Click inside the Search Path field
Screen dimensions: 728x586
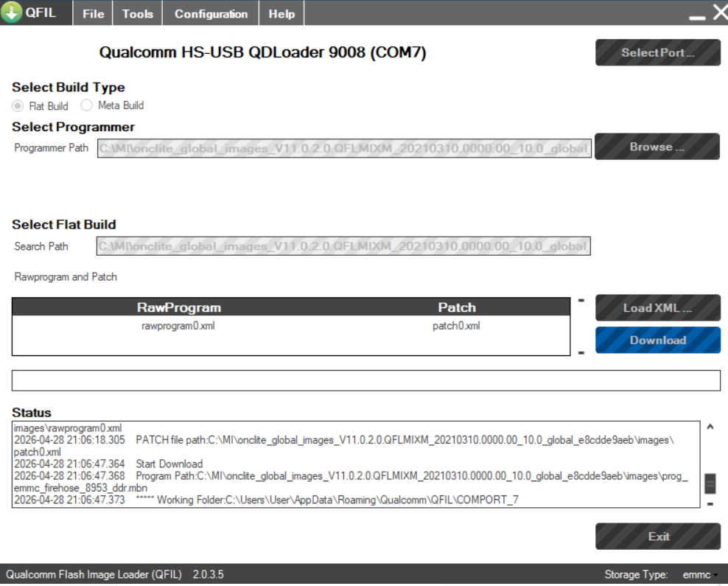point(343,246)
